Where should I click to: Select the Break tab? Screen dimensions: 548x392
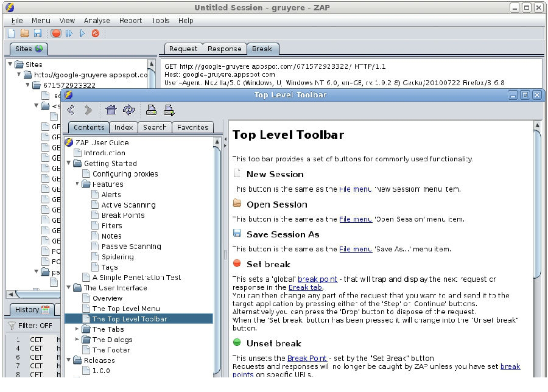pyautogui.click(x=262, y=49)
